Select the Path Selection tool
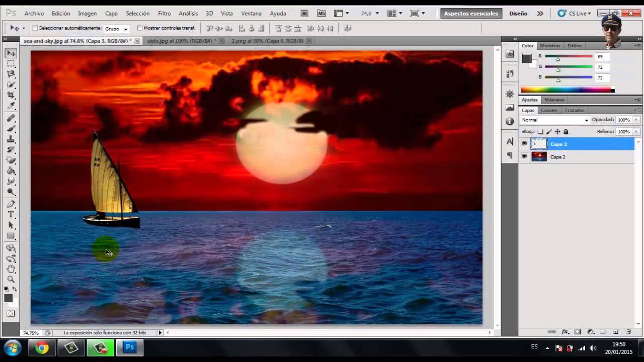Viewport: 644px width, 362px height. (x=11, y=225)
